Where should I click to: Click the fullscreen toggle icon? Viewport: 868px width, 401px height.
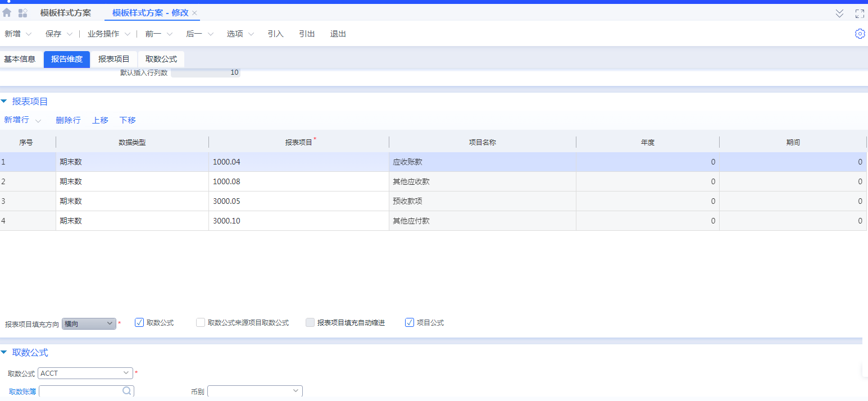pyautogui.click(x=860, y=13)
